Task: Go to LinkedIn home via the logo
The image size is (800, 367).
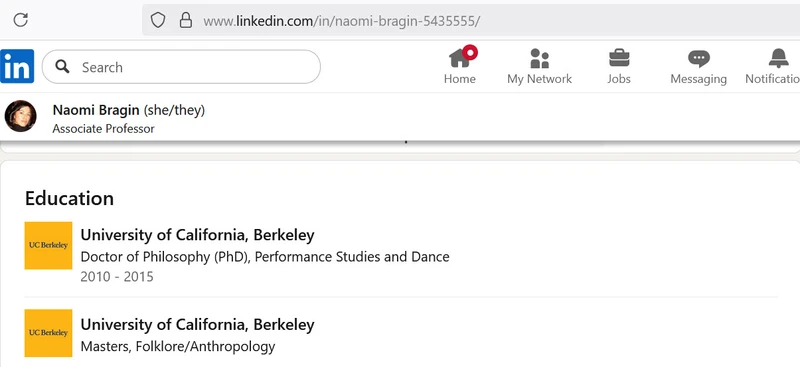Action: click(x=17, y=66)
